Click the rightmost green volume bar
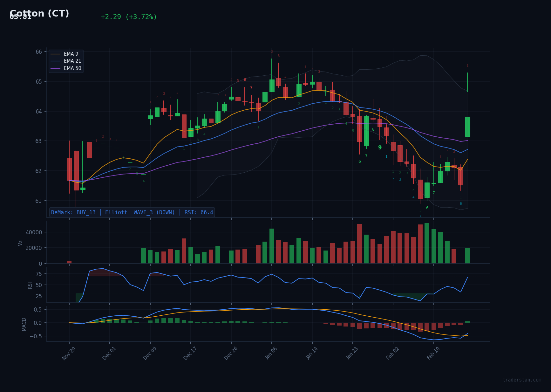Image resolution: width=551 pixels, height=392 pixels. coord(467,256)
